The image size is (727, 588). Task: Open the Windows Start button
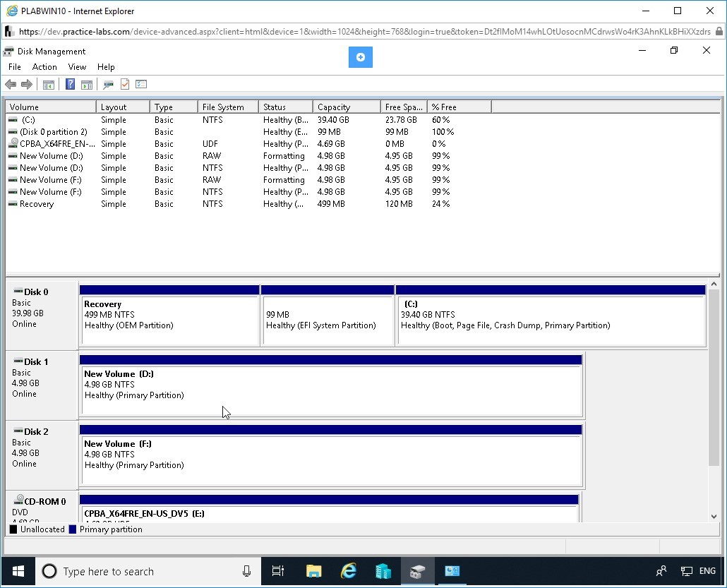click(x=18, y=571)
